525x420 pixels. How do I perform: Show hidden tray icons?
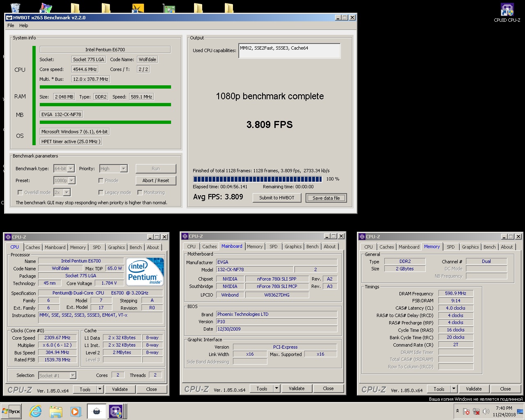coord(457,411)
